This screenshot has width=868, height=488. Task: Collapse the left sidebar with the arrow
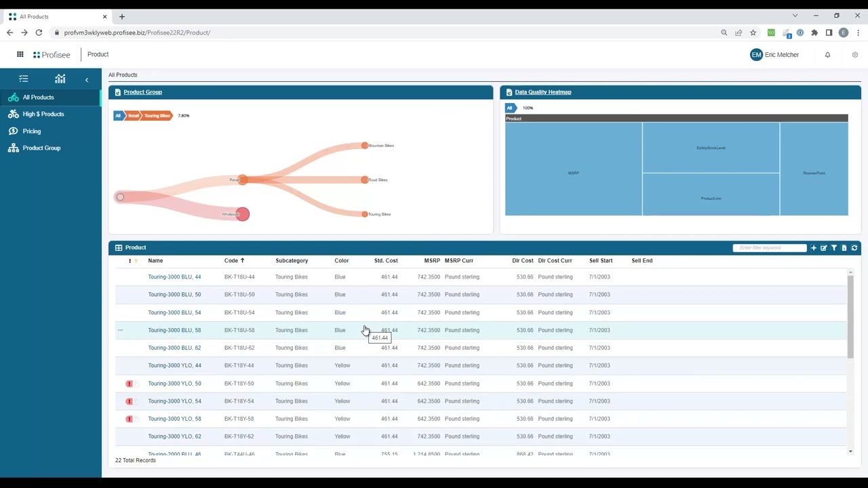coord(87,80)
